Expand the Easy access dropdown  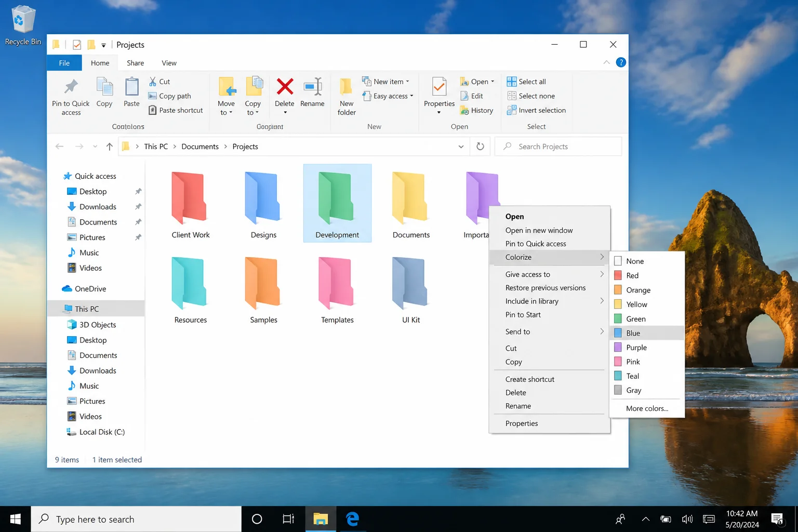[x=411, y=96]
